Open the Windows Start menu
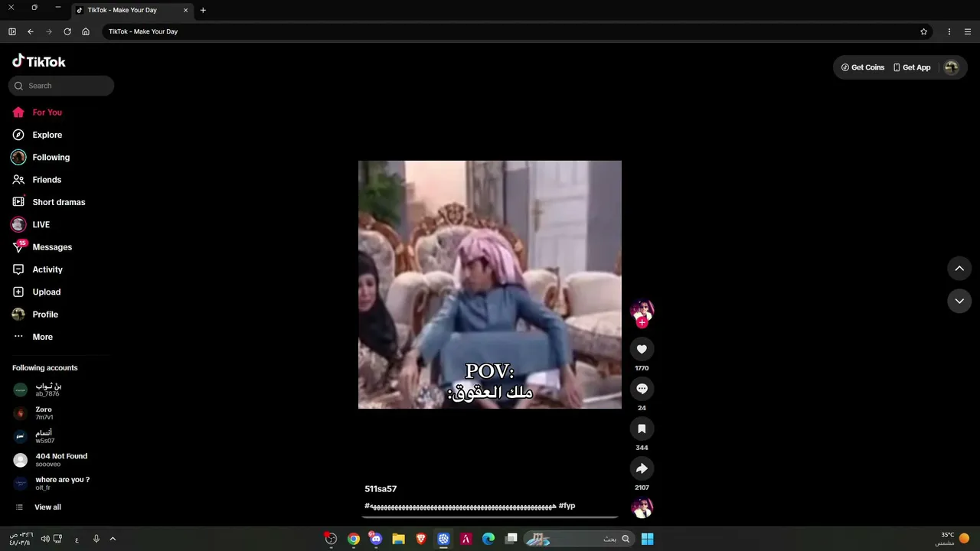 point(647,539)
